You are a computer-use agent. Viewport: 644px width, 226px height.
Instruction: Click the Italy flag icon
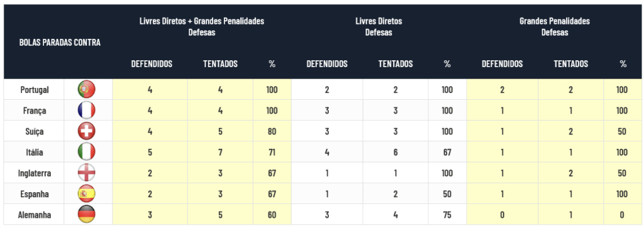pyautogui.click(x=87, y=152)
